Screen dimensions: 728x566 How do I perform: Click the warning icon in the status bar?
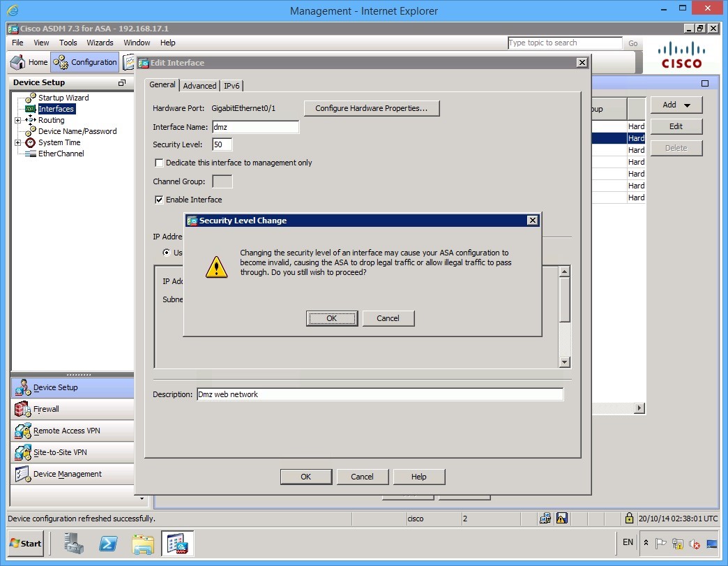pos(562,518)
